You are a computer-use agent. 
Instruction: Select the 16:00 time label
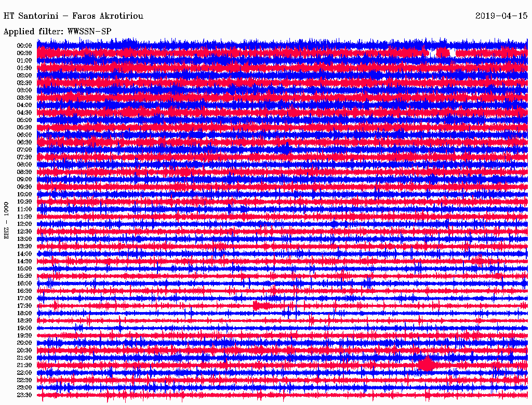pyautogui.click(x=24, y=283)
